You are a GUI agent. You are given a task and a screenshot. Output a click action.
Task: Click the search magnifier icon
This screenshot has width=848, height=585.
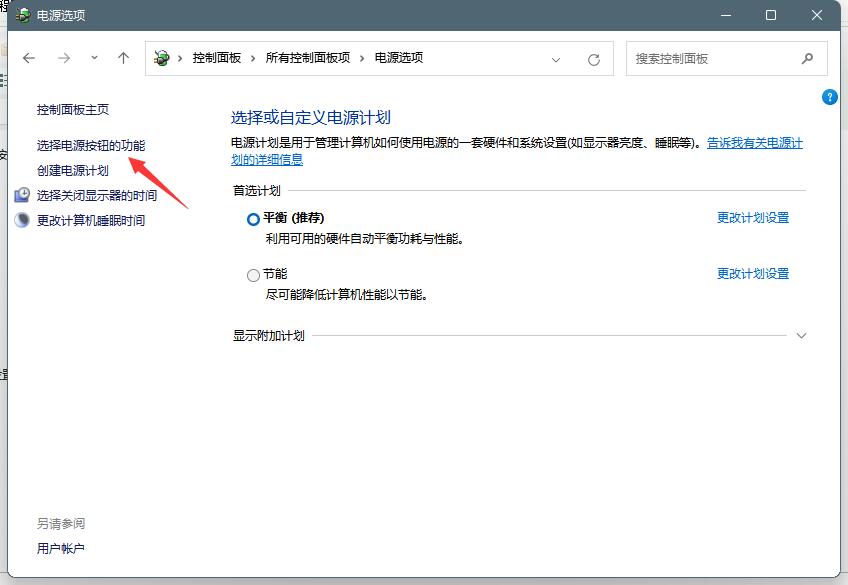806,58
